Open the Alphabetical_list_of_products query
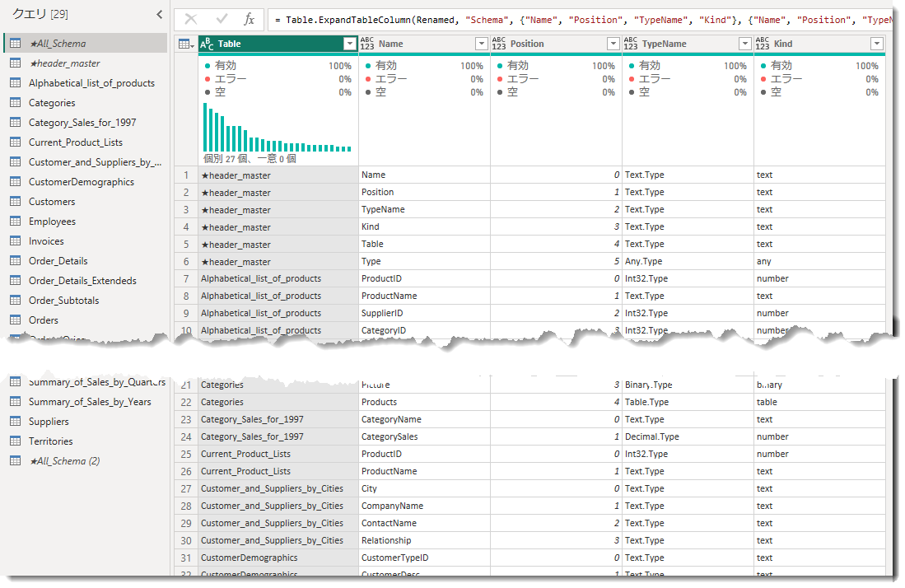This screenshot has height=588, width=905. (86, 83)
